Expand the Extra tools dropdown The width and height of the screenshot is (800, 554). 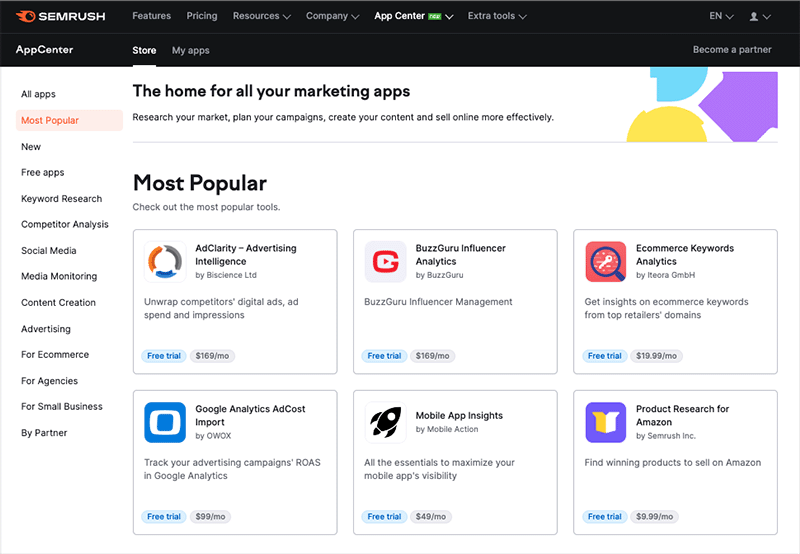(x=497, y=16)
